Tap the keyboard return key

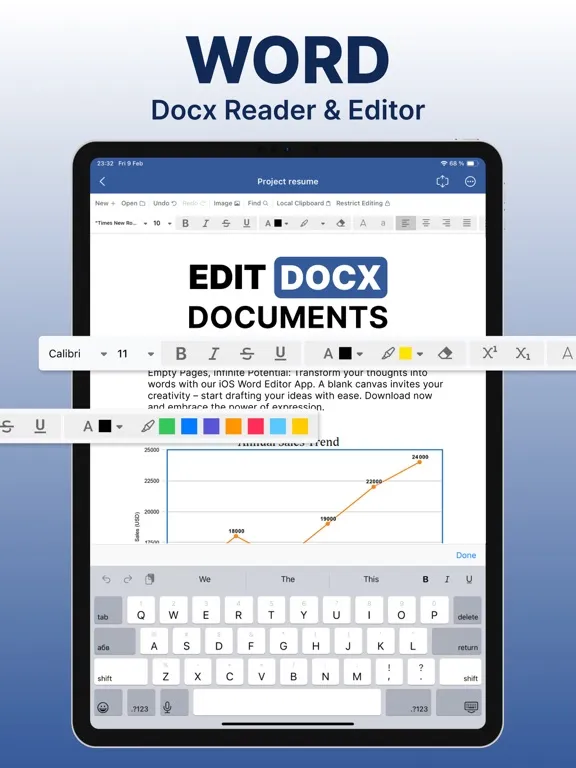457,641
